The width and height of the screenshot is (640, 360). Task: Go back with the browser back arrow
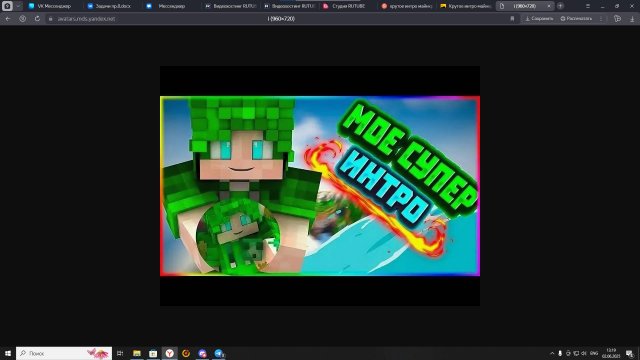pyautogui.click(x=8, y=19)
